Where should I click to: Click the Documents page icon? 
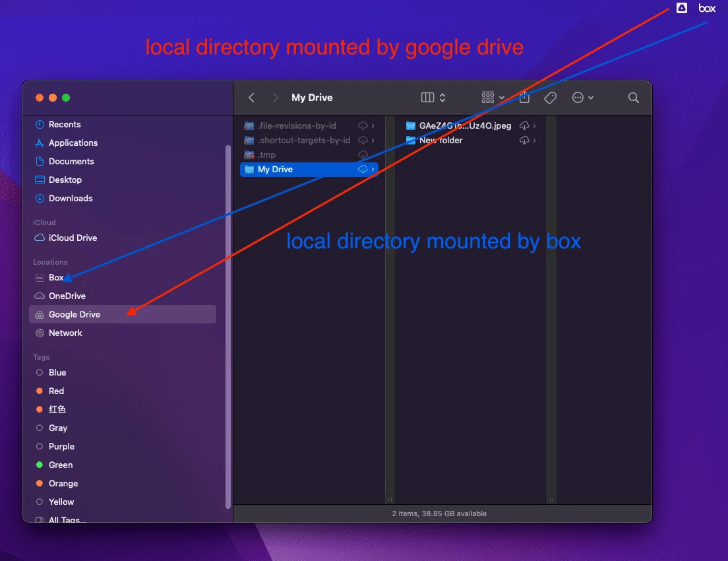tap(40, 161)
